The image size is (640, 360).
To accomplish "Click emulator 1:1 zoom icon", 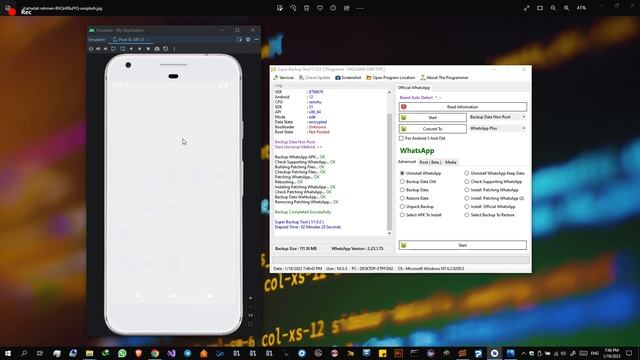I will pyautogui.click(x=251, y=315).
